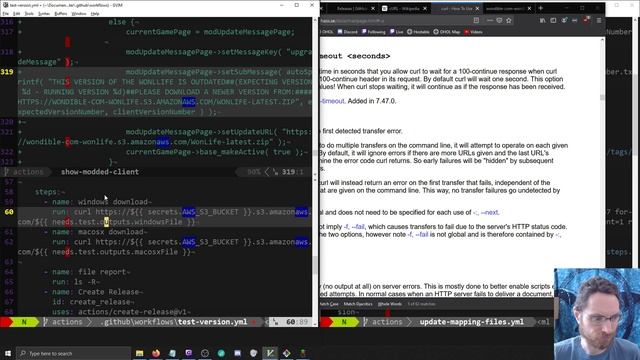Click the show-modded-client status bar label
Screen dimensions: 640x360
tap(100, 172)
